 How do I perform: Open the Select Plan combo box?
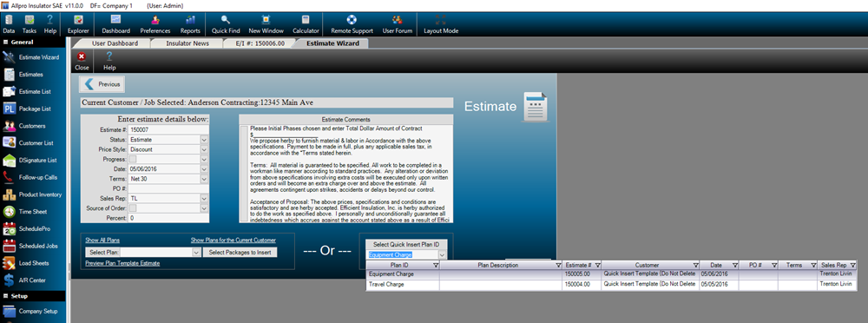[142, 252]
